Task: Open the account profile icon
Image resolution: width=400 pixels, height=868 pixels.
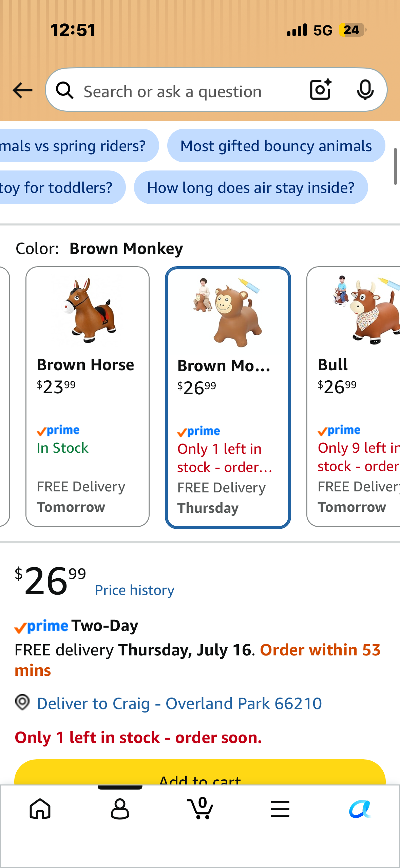Action: (x=120, y=809)
